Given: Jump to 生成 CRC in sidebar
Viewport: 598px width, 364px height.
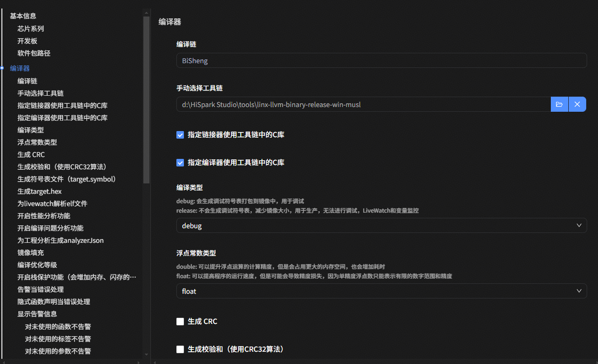Looking at the screenshot, I should (x=31, y=155).
